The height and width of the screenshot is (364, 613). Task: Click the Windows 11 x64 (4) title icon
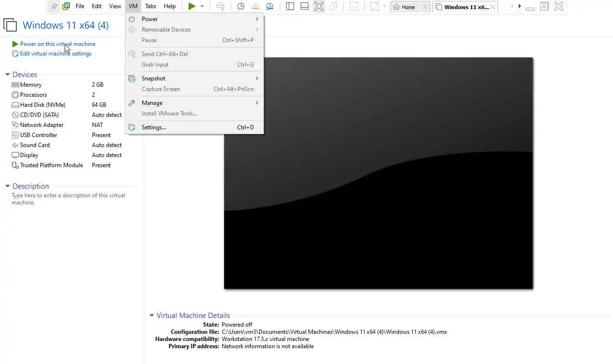coord(10,25)
